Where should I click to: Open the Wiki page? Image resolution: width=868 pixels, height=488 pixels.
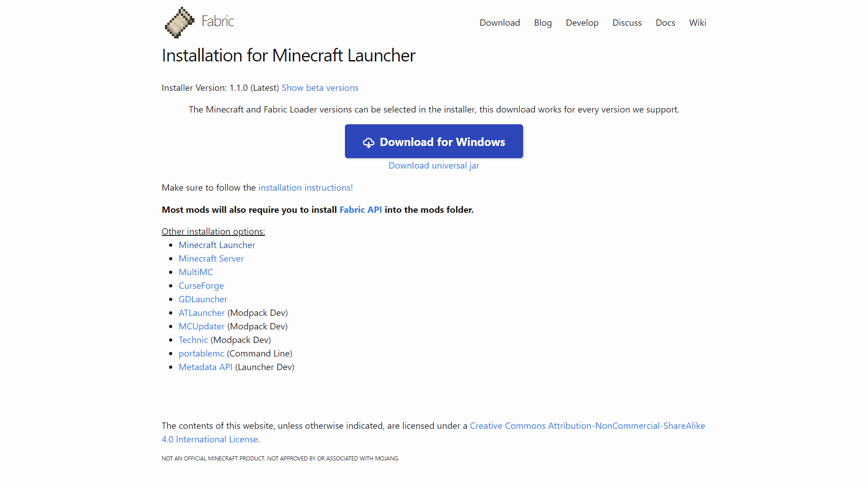697,23
